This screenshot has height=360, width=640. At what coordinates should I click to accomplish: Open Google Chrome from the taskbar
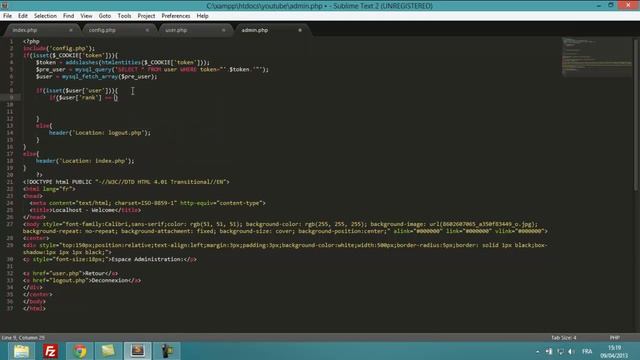[x=80, y=351]
